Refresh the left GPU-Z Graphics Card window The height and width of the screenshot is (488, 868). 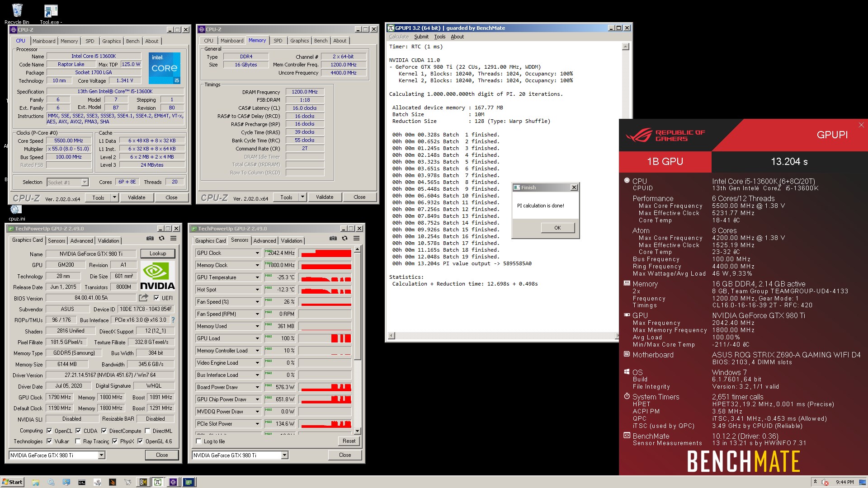(x=161, y=239)
